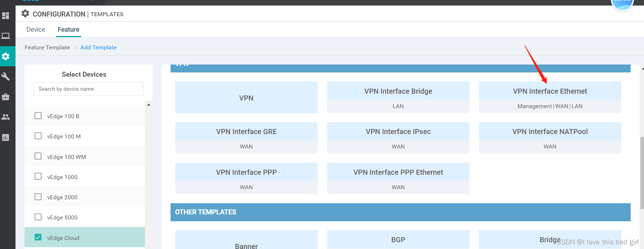Go back to Feature Template breadcrumb
The image size is (644, 249).
click(47, 48)
